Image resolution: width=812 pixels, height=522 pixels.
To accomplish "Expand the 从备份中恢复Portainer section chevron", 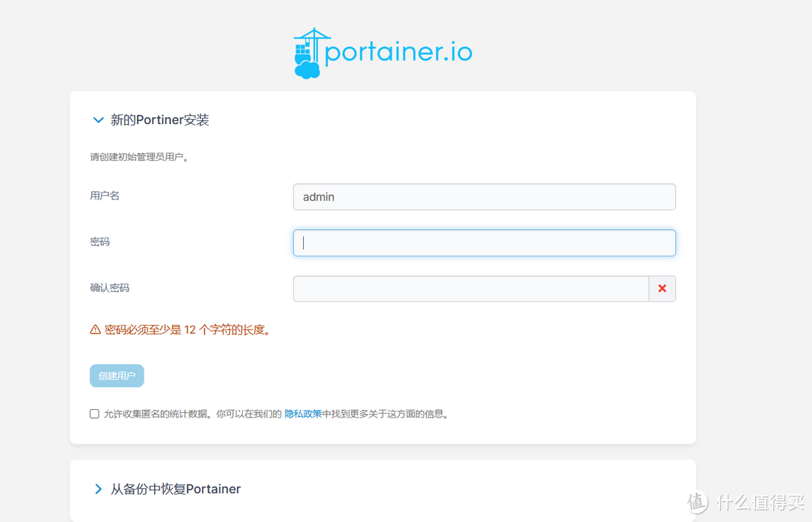I will pyautogui.click(x=98, y=489).
